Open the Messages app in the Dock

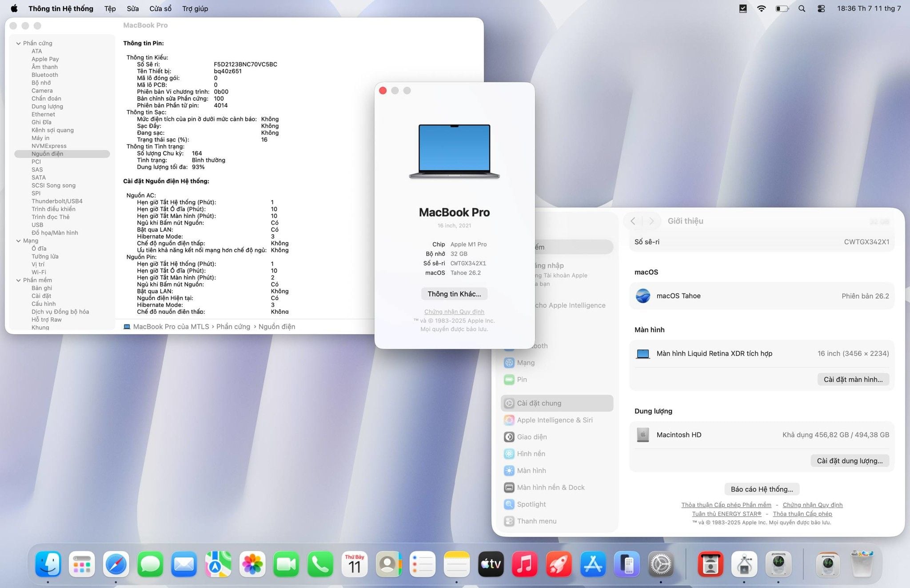pos(150,564)
